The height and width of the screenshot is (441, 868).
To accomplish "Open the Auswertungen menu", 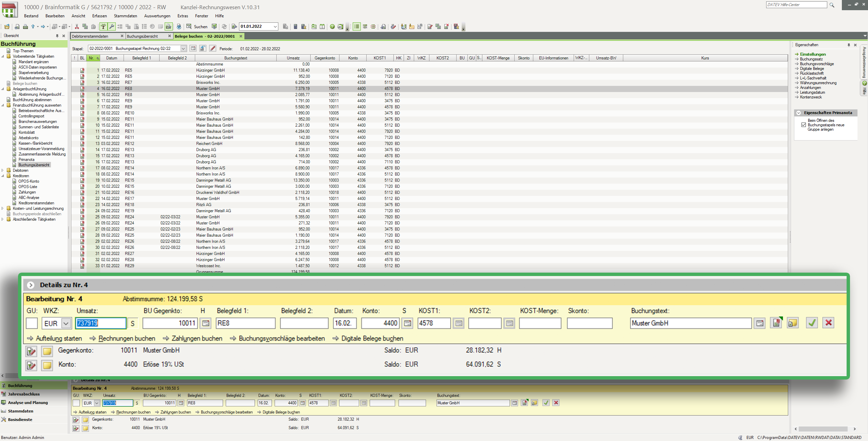I will pyautogui.click(x=157, y=16).
